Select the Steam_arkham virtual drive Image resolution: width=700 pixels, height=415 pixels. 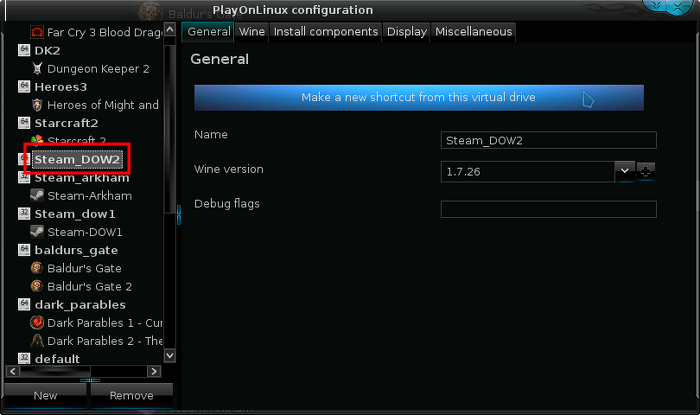click(82, 178)
